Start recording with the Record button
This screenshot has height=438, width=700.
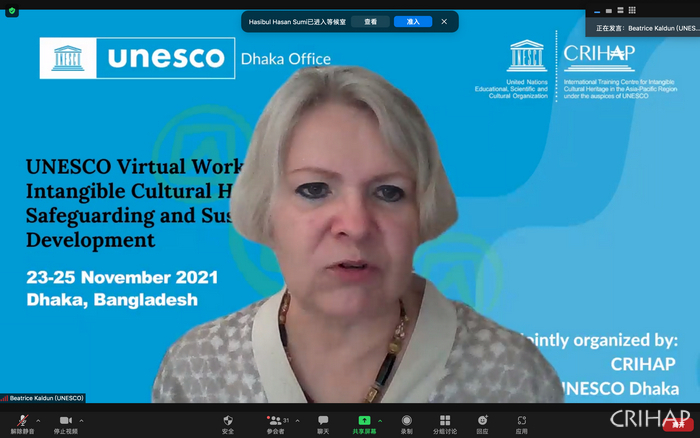407,422
